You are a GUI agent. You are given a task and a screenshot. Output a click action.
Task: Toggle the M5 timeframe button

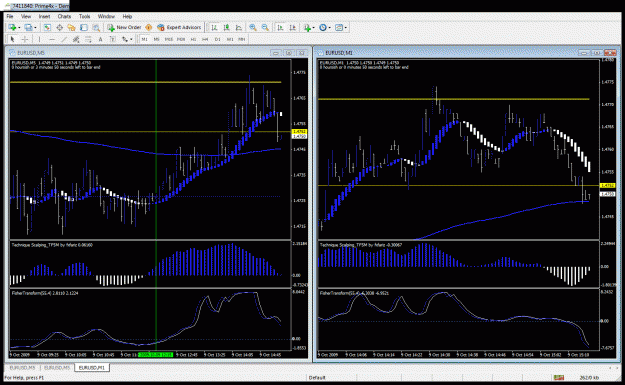(x=156, y=39)
